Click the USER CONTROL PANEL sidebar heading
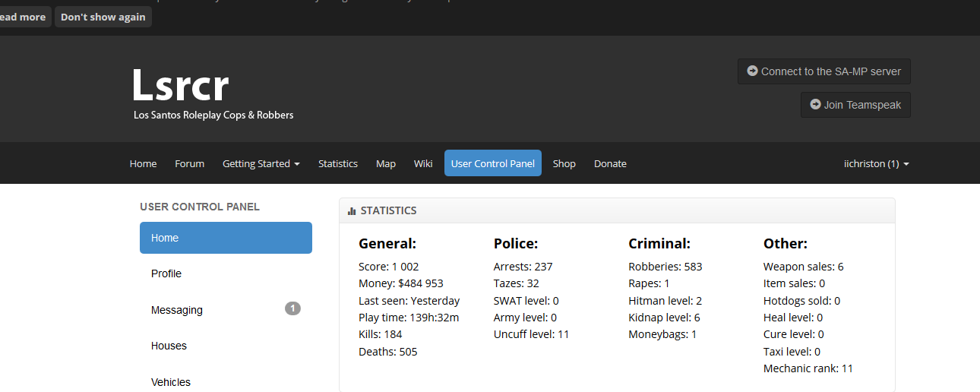 (x=200, y=207)
